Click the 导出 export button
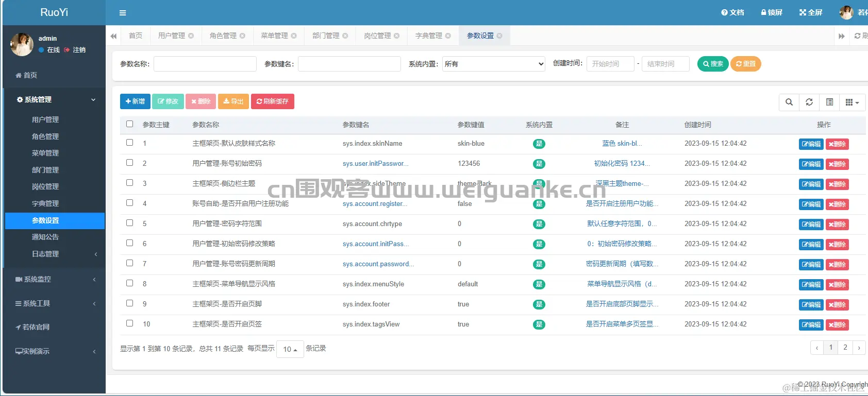This screenshot has height=396, width=868. (233, 101)
